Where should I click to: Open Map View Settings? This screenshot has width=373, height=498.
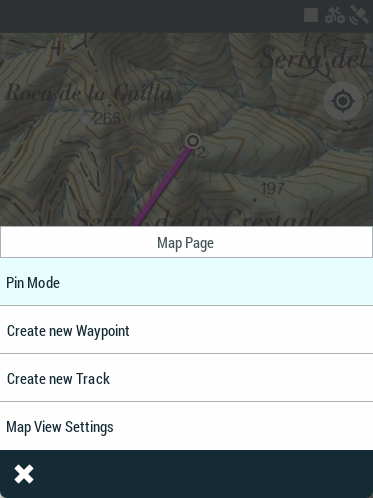point(186,426)
